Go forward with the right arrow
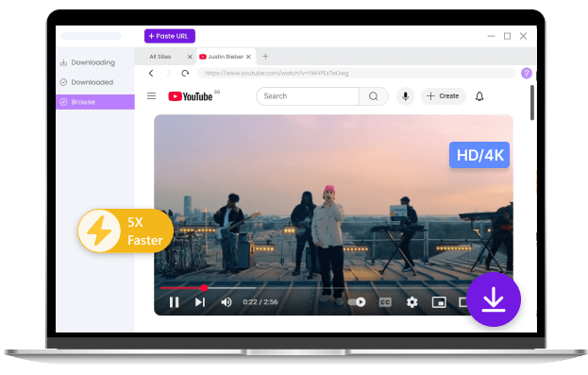Screen dimensions: 588x375 (168, 73)
